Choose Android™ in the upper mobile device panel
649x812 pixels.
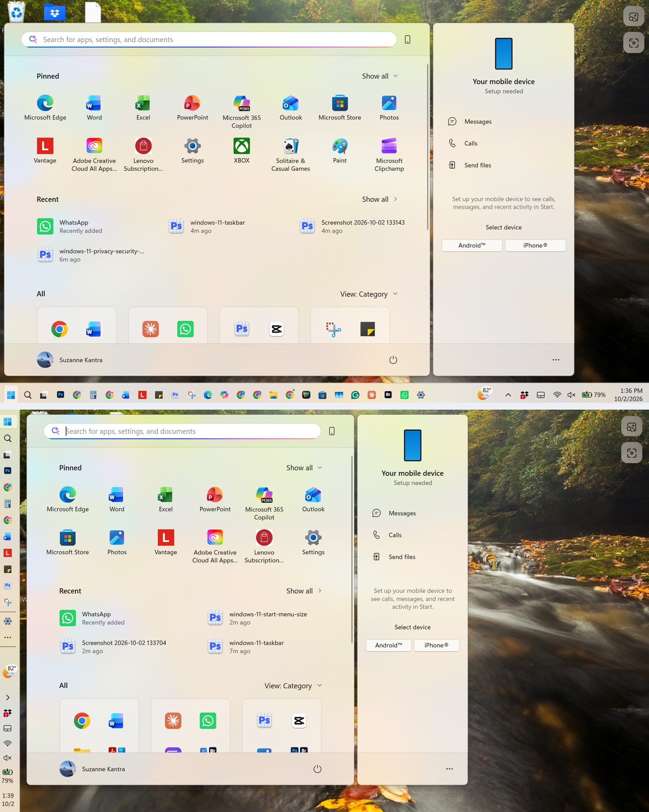pos(472,245)
